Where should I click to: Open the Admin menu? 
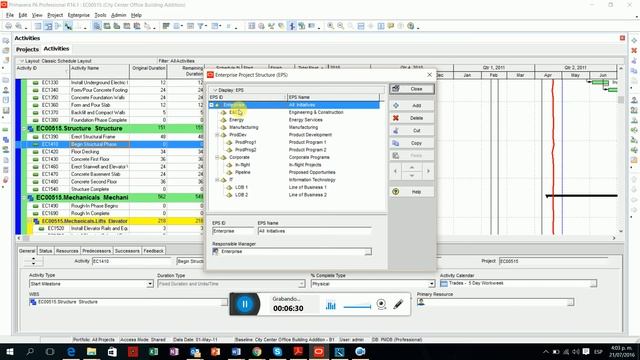coord(118,15)
